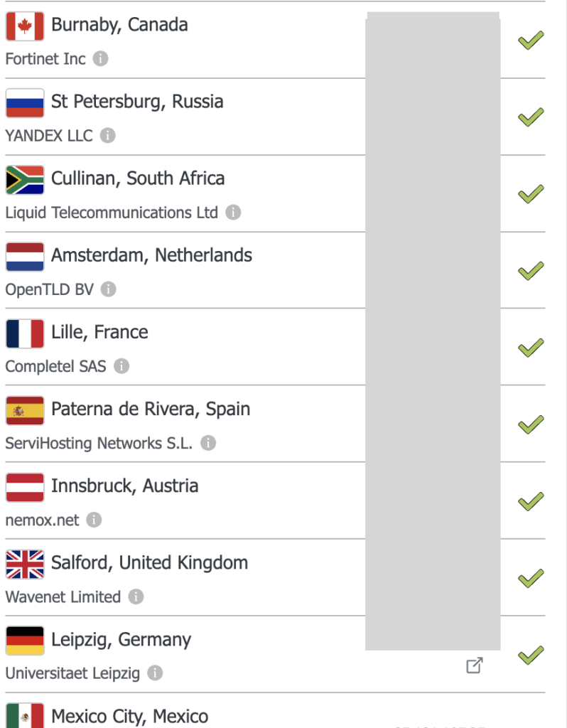Click green checkmark for Burnaby, Canada
The width and height of the screenshot is (567, 728).
(531, 41)
